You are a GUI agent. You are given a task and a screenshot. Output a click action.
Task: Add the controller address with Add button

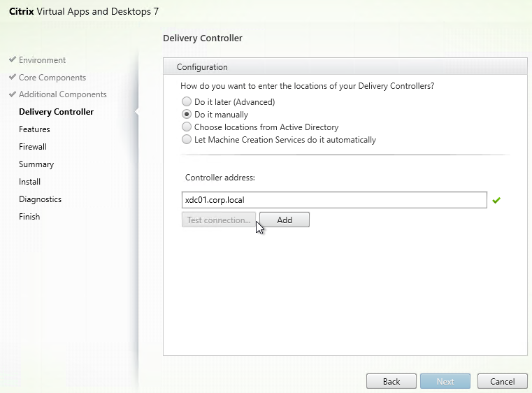click(285, 220)
